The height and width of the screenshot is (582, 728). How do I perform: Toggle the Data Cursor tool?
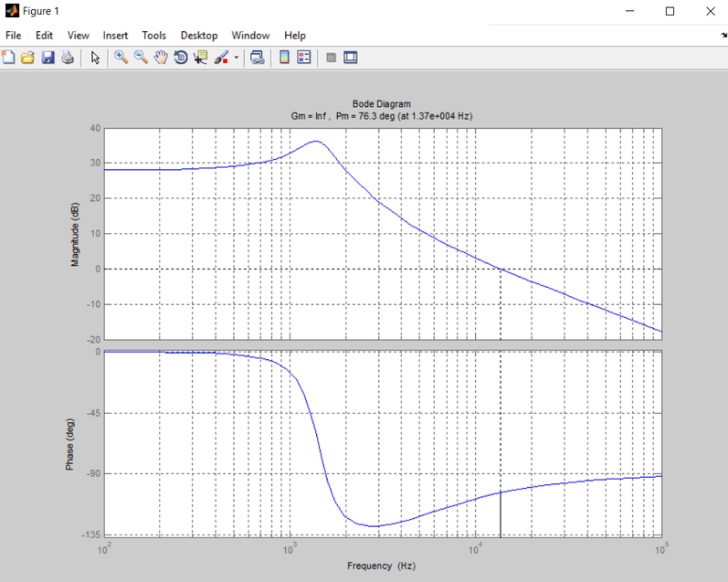point(201,58)
